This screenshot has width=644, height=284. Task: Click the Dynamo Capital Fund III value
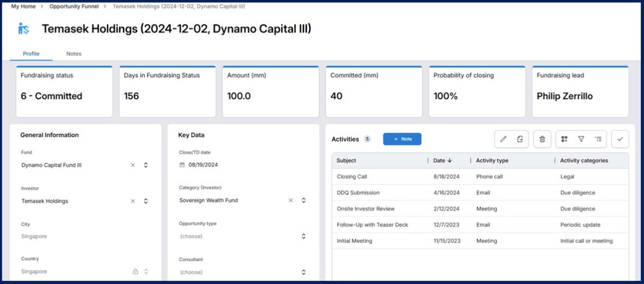52,165
